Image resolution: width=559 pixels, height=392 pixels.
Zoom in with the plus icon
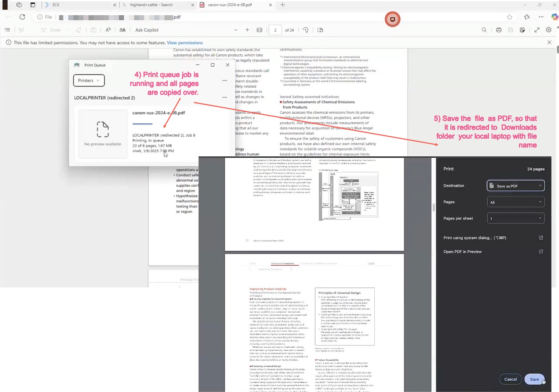(247, 30)
